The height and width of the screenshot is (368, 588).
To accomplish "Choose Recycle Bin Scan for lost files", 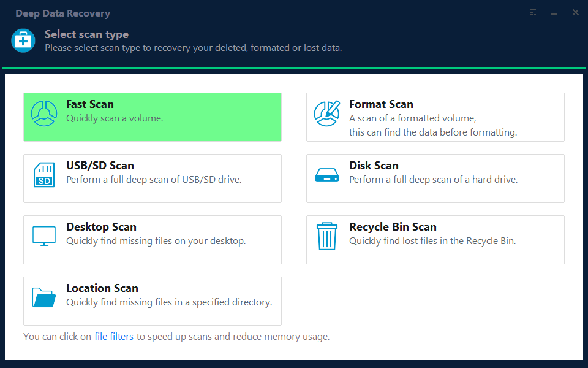I will tap(435, 239).
